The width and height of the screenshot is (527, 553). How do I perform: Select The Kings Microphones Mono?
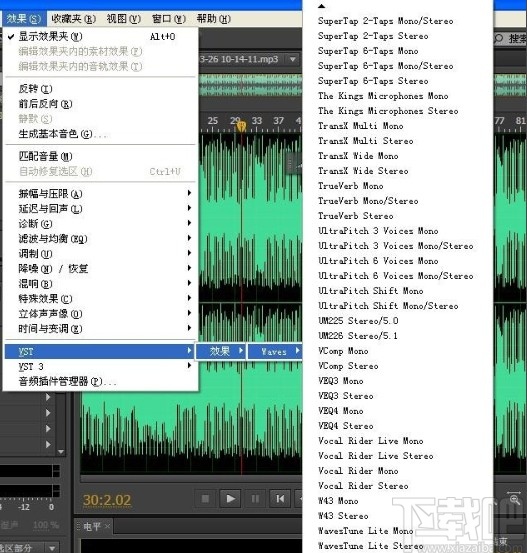click(x=383, y=96)
